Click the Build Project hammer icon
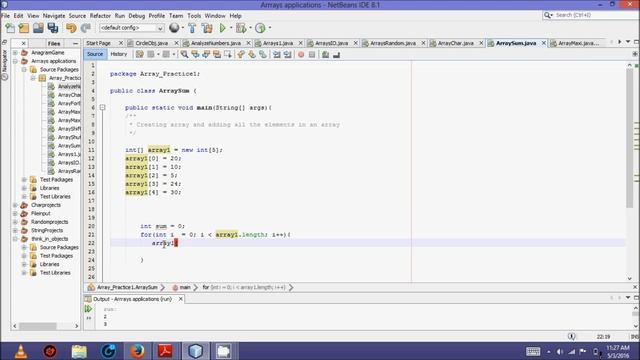 pos(192,28)
